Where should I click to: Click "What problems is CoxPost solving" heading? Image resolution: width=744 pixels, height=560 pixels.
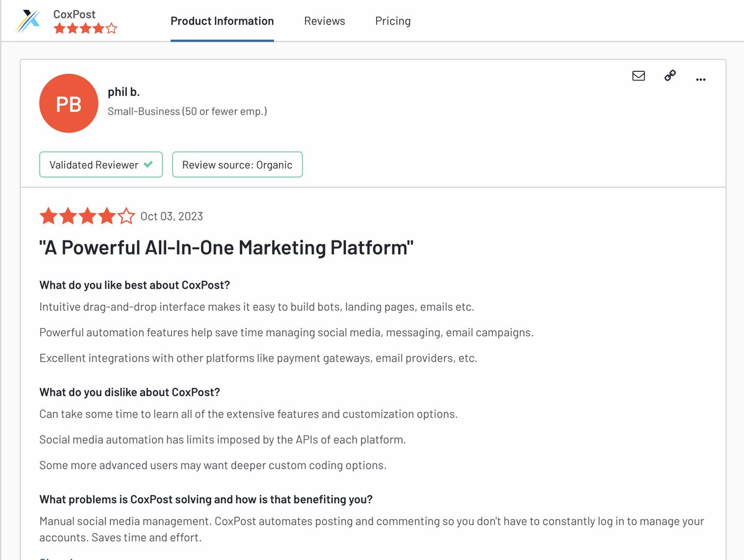pyautogui.click(x=206, y=499)
